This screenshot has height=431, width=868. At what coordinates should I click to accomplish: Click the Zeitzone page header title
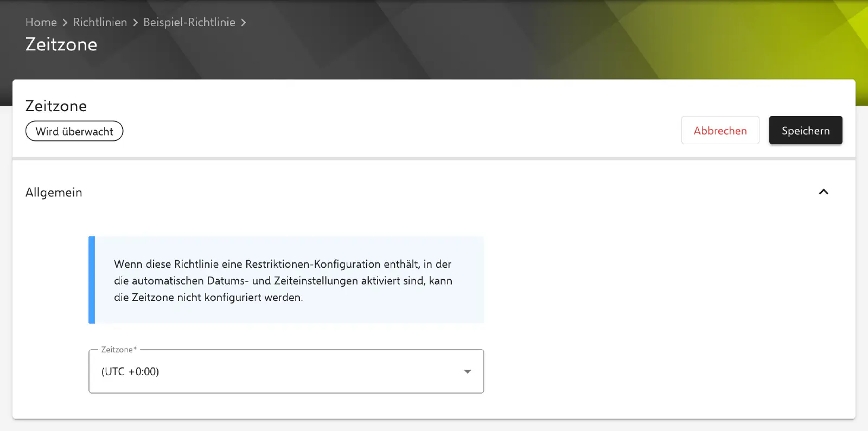pyautogui.click(x=61, y=44)
